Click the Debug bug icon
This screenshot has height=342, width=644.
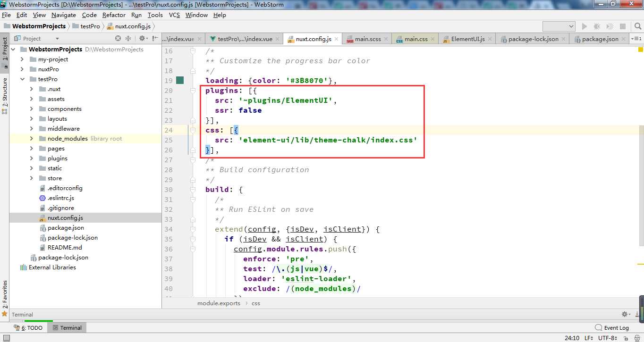click(597, 26)
